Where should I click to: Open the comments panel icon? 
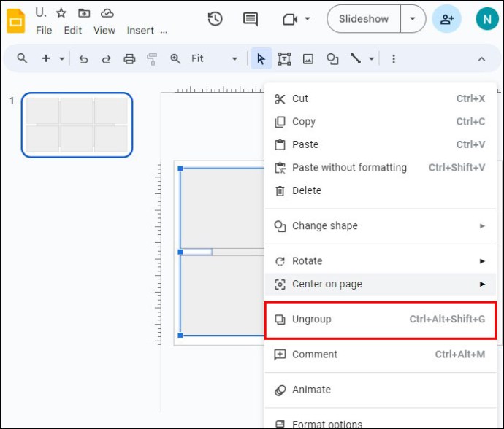point(251,19)
